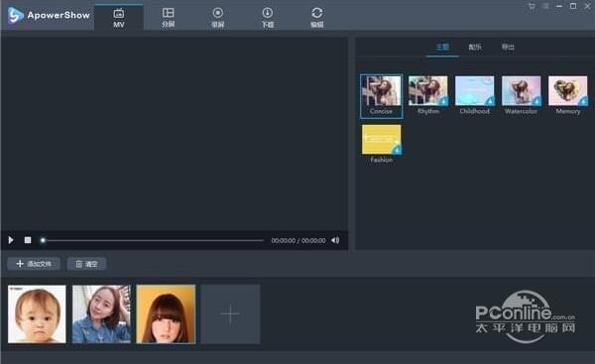Open the screen record tab with circle icon
The width and height of the screenshot is (595, 364).
(x=218, y=18)
